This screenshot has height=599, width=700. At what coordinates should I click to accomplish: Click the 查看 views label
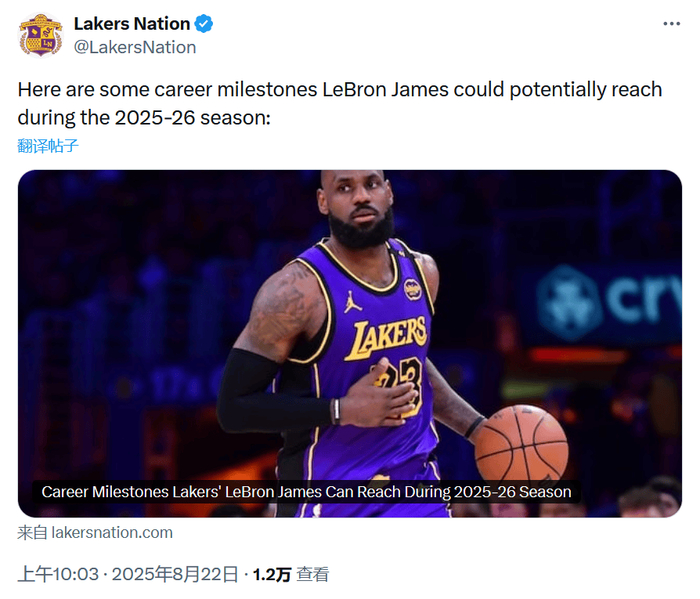[x=313, y=574]
